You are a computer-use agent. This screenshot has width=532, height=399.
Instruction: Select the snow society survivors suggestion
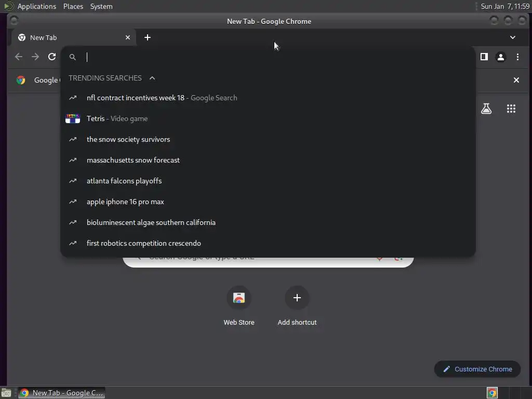pyautogui.click(x=268, y=139)
